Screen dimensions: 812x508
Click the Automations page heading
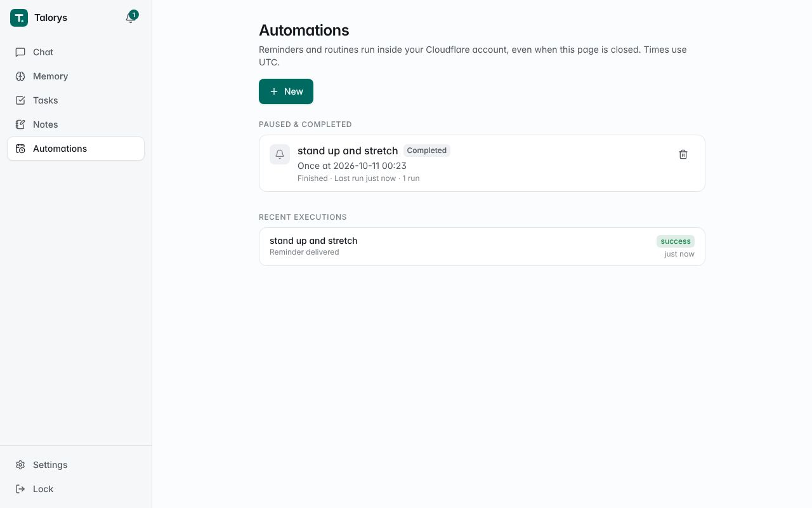click(x=304, y=30)
